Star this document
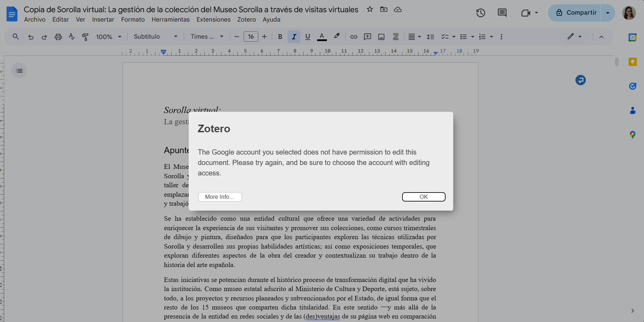 [370, 9]
